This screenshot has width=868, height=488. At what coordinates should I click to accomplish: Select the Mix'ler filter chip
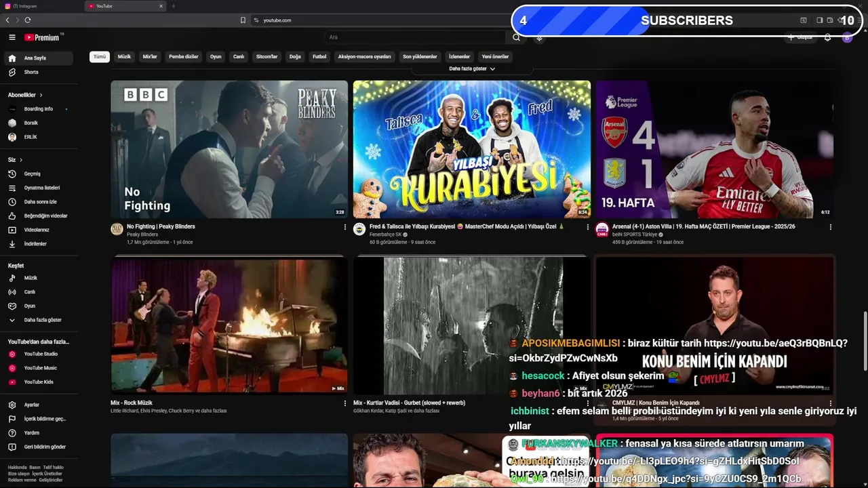pyautogui.click(x=150, y=57)
